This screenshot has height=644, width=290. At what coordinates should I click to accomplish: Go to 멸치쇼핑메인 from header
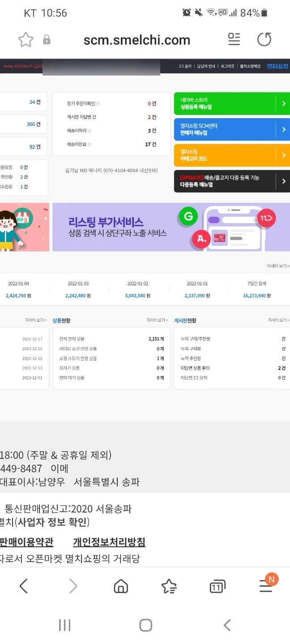click(250, 66)
